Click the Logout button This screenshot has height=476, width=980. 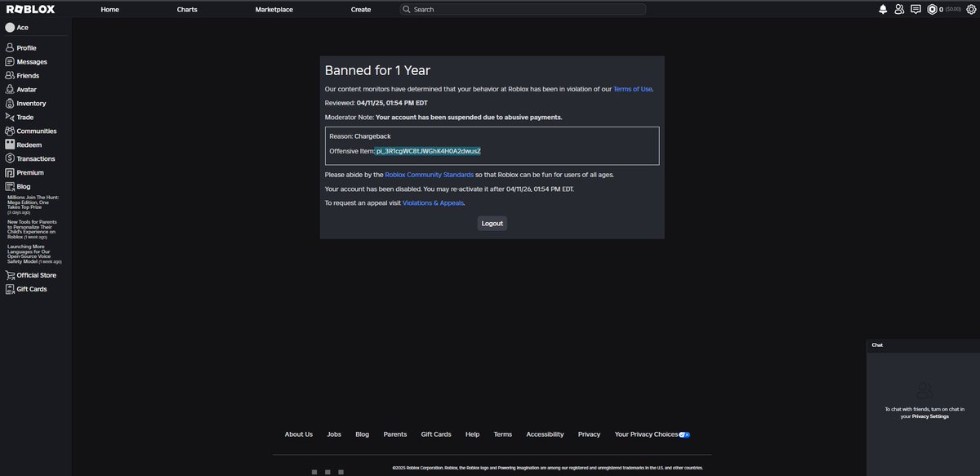pos(492,223)
